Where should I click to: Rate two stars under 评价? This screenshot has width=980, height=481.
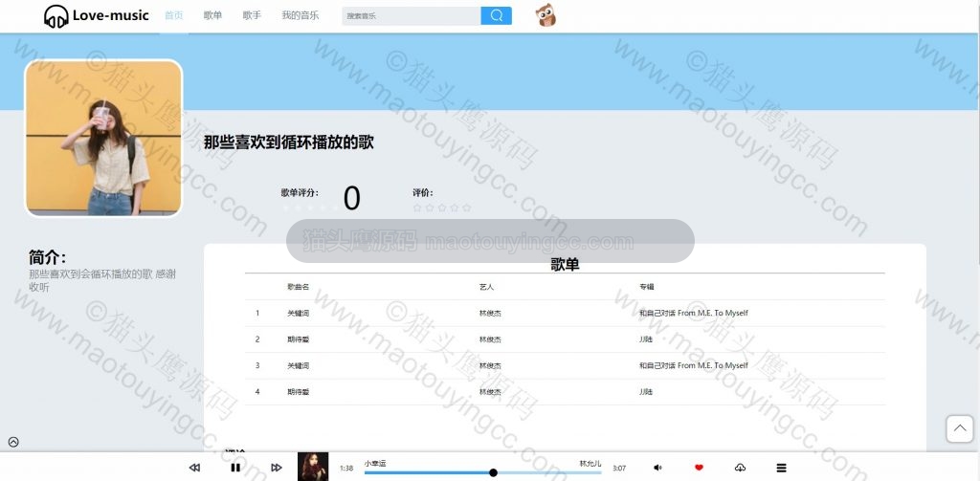pyautogui.click(x=430, y=208)
